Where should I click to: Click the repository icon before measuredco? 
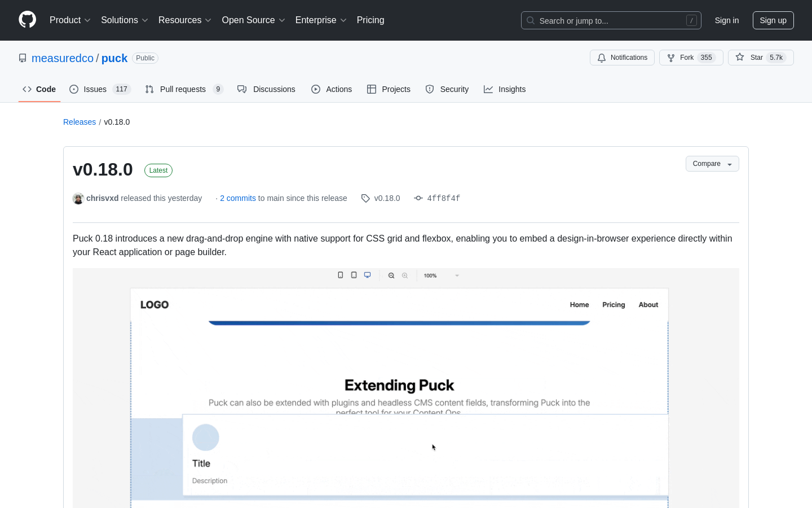[x=23, y=58]
